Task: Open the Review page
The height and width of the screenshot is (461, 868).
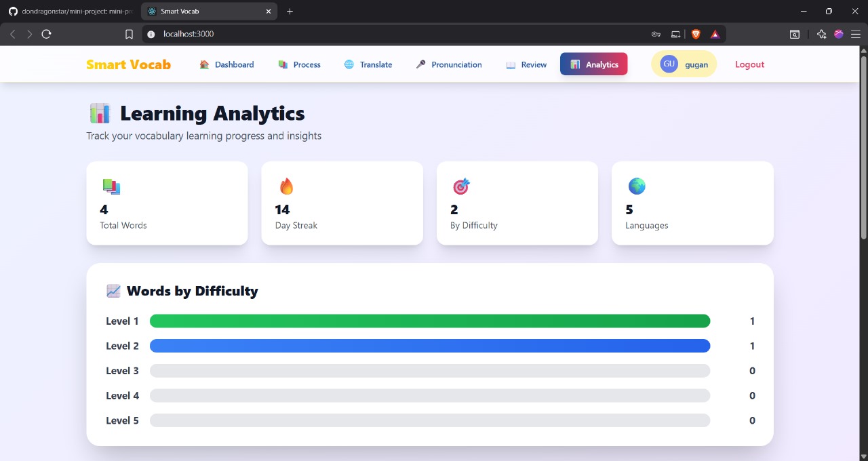Action: pyautogui.click(x=526, y=64)
